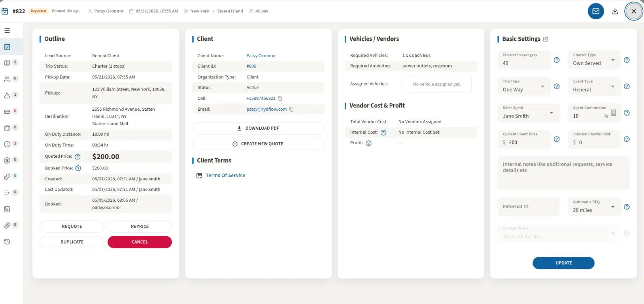Copy the client email address

pyautogui.click(x=291, y=109)
